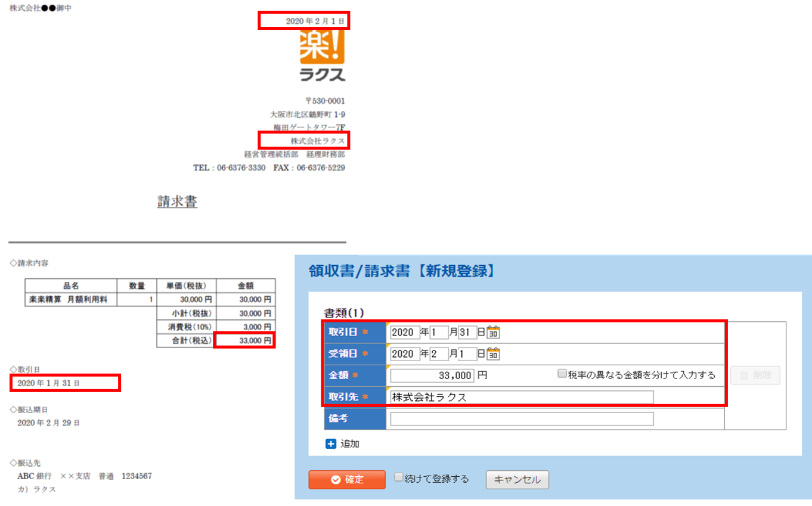Click the カ）ラクス account name
The height and width of the screenshot is (506, 812).
point(37,489)
